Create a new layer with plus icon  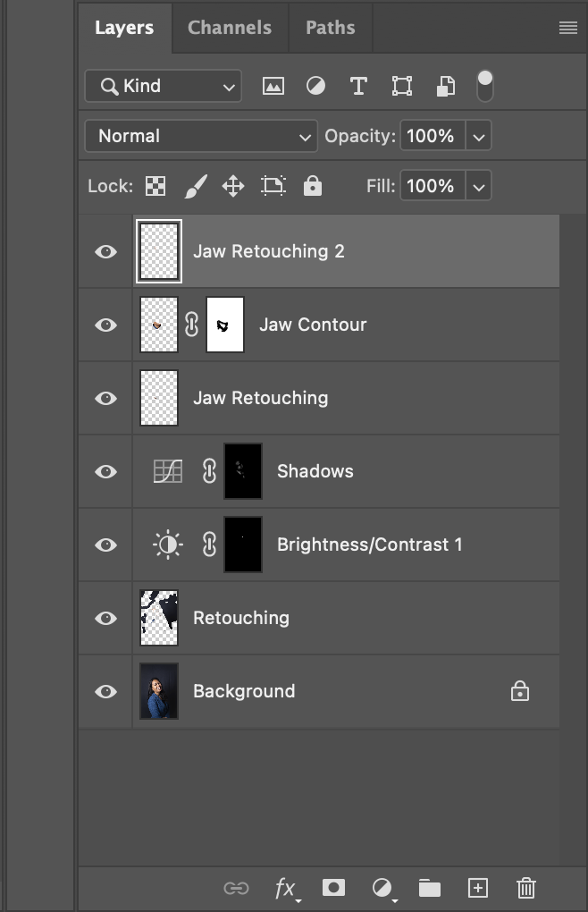477,888
